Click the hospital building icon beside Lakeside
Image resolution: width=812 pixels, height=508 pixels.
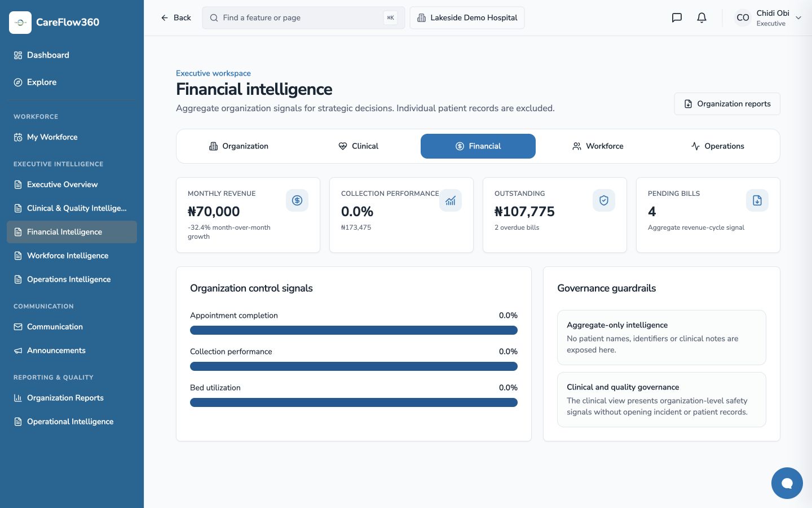pos(421,17)
